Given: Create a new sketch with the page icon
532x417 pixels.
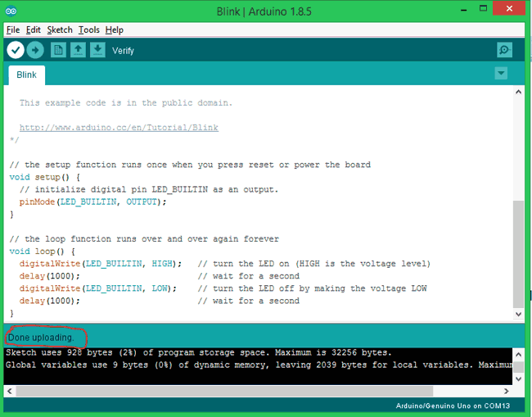Looking at the screenshot, I should pos(58,50).
